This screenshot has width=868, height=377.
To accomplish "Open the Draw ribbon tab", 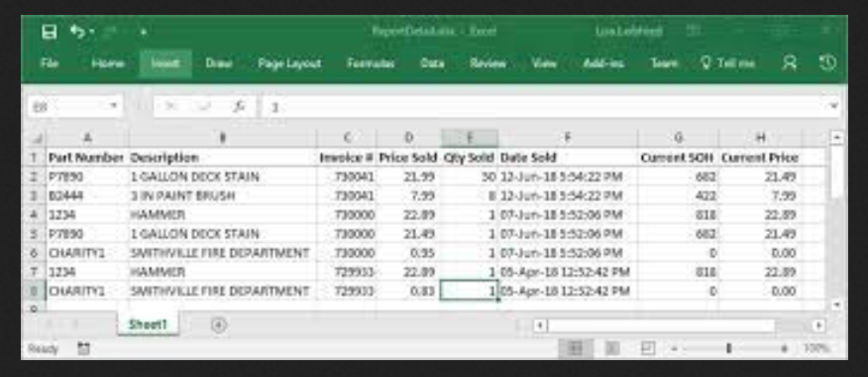I will point(219,63).
